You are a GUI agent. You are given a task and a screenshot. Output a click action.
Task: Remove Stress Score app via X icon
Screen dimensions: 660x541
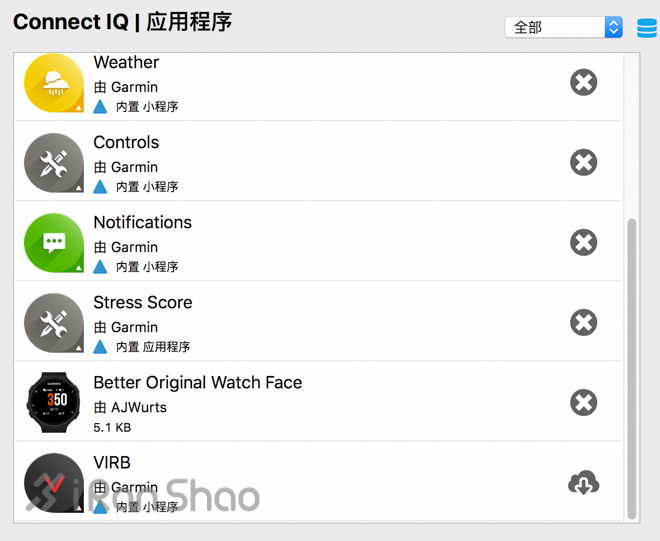point(583,322)
